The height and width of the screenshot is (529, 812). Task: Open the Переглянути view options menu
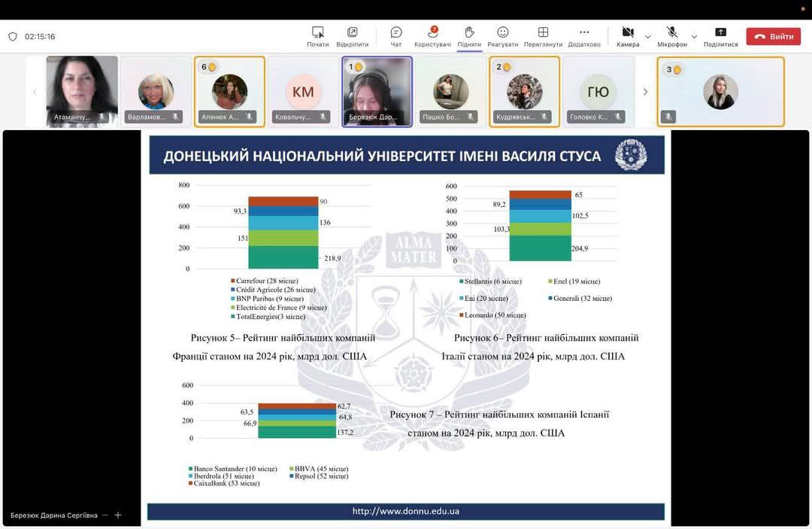point(543,37)
